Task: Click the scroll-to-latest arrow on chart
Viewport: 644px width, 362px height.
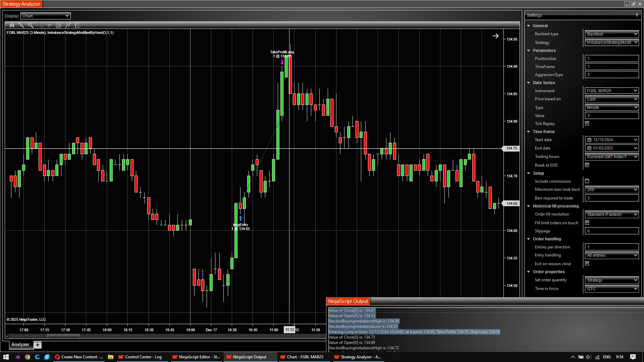Action: click(495, 36)
